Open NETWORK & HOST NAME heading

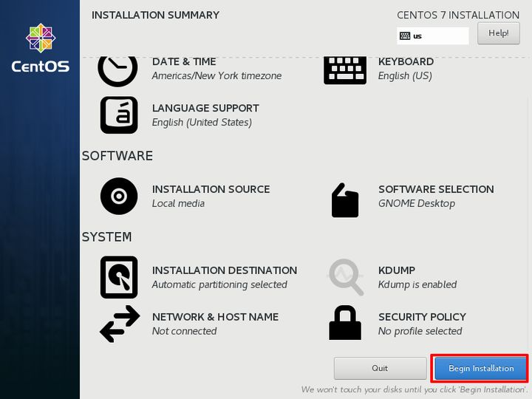point(216,317)
